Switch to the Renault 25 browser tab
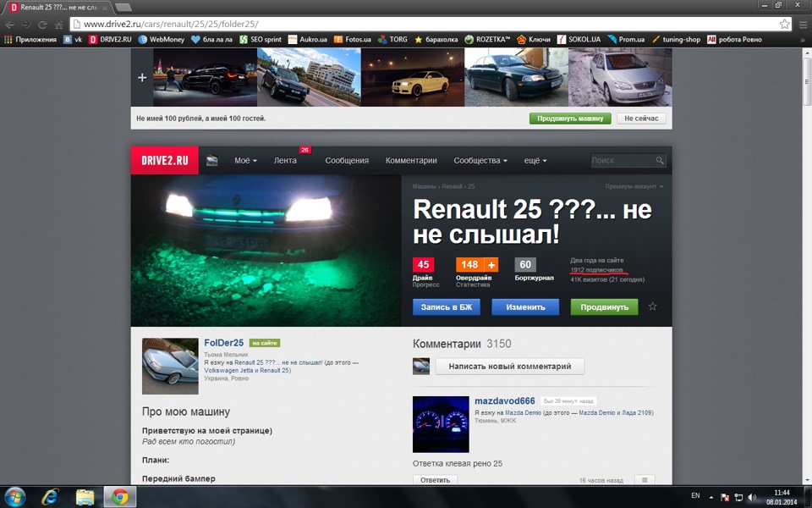The height and width of the screenshot is (508, 812). 58,8
